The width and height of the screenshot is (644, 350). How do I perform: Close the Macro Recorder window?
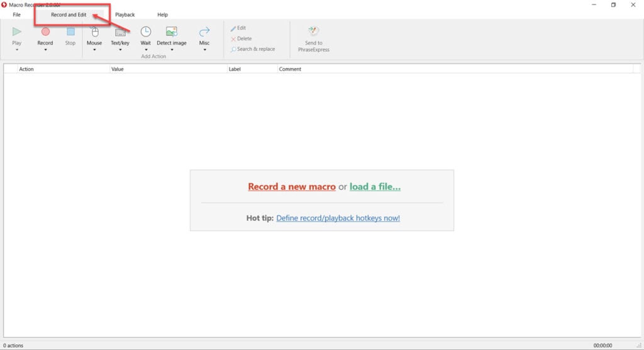[x=633, y=5]
